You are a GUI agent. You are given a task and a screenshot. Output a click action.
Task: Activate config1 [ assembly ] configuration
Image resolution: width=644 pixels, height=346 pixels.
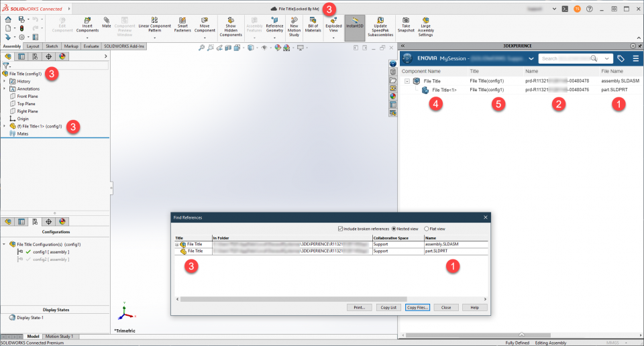[x=51, y=252]
